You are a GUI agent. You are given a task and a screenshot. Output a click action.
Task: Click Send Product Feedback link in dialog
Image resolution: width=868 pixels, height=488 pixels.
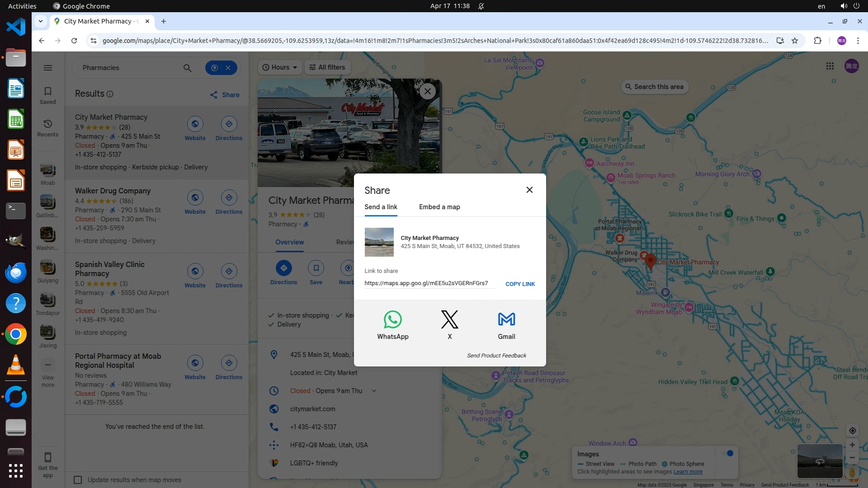(496, 356)
